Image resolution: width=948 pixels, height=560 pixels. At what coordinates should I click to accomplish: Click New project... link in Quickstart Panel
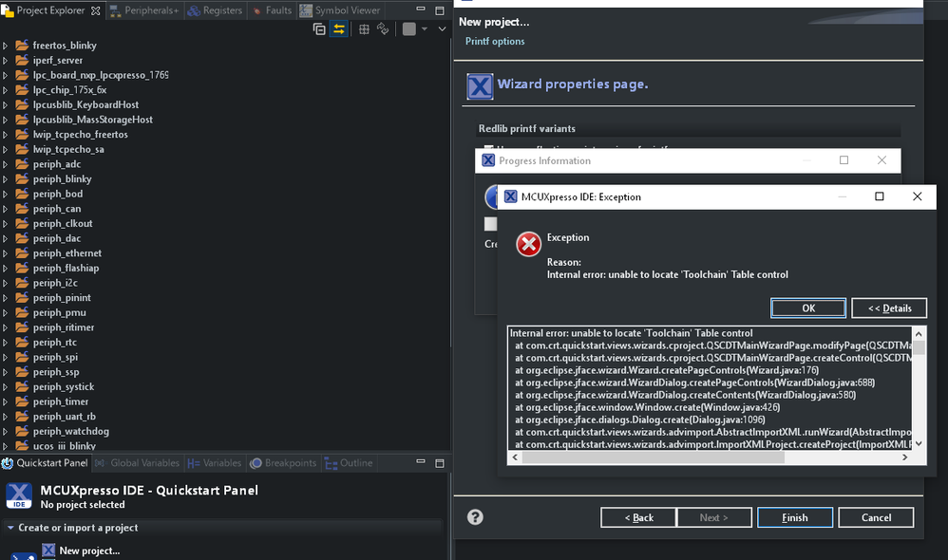(x=89, y=551)
